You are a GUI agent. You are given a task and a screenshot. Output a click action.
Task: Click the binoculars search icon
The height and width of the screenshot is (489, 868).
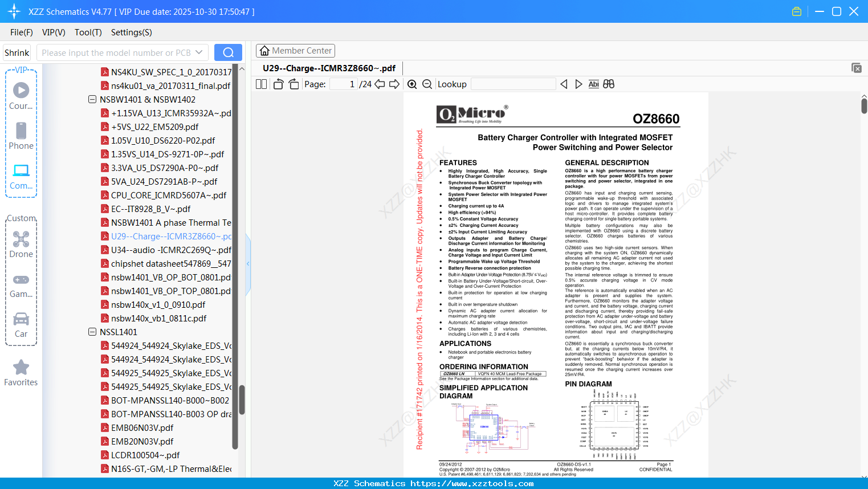point(609,84)
